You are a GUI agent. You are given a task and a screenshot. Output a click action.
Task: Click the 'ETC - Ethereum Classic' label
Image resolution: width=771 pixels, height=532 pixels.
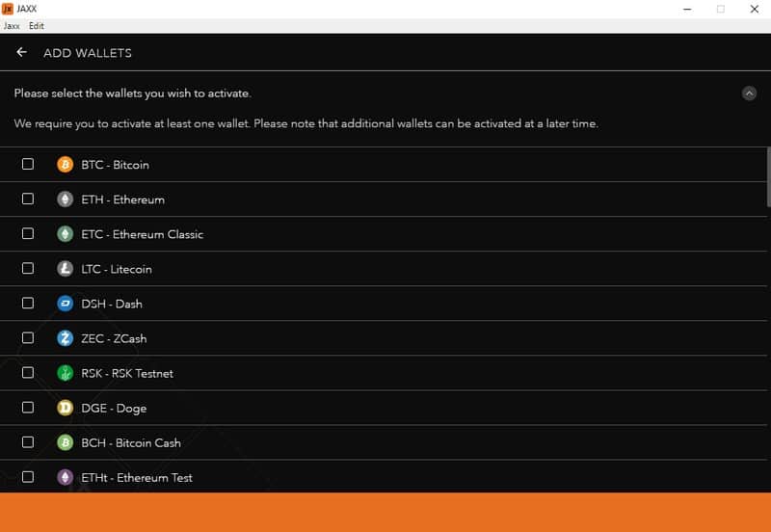[x=142, y=234]
